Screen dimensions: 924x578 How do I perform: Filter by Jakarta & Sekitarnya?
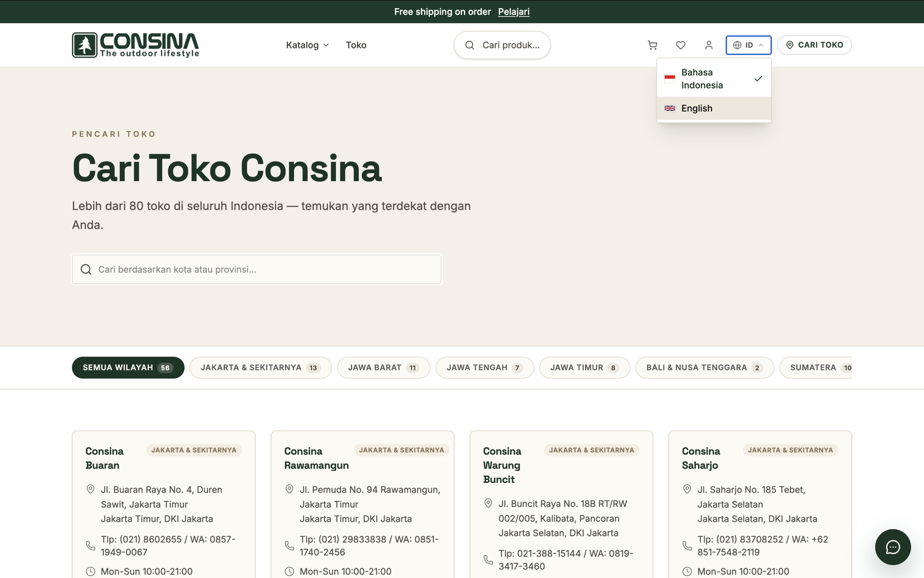pyautogui.click(x=261, y=368)
